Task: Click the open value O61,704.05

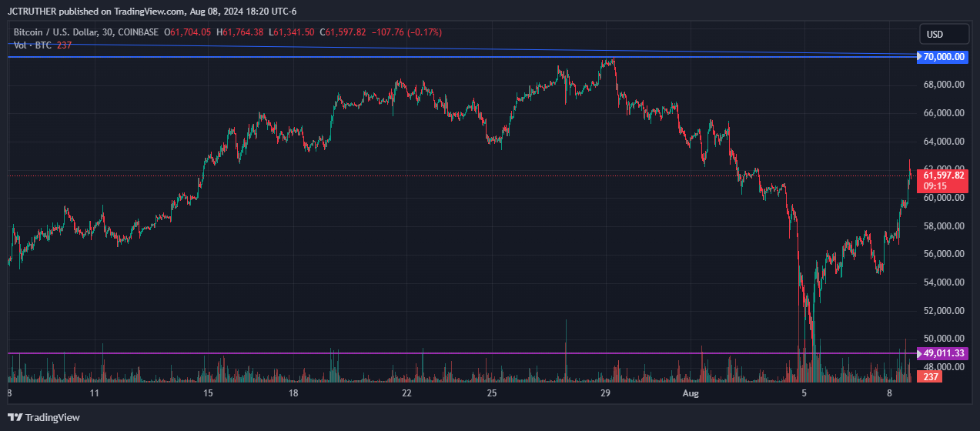Action: (189, 32)
